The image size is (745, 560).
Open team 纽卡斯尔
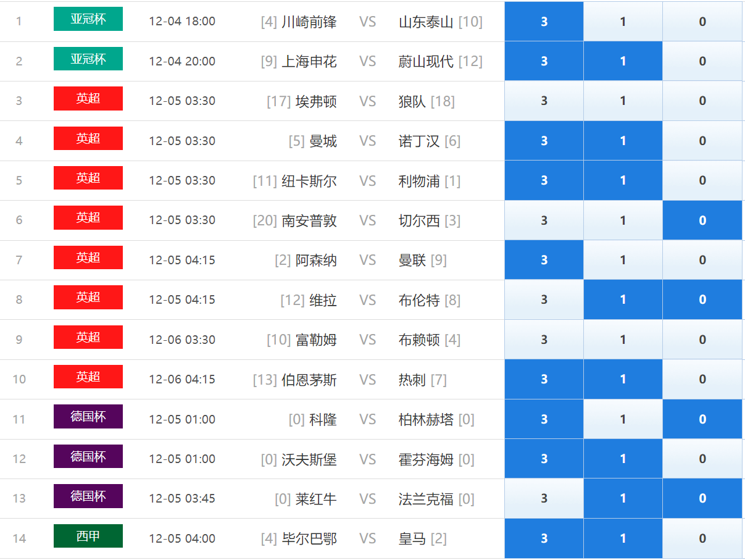point(309,181)
